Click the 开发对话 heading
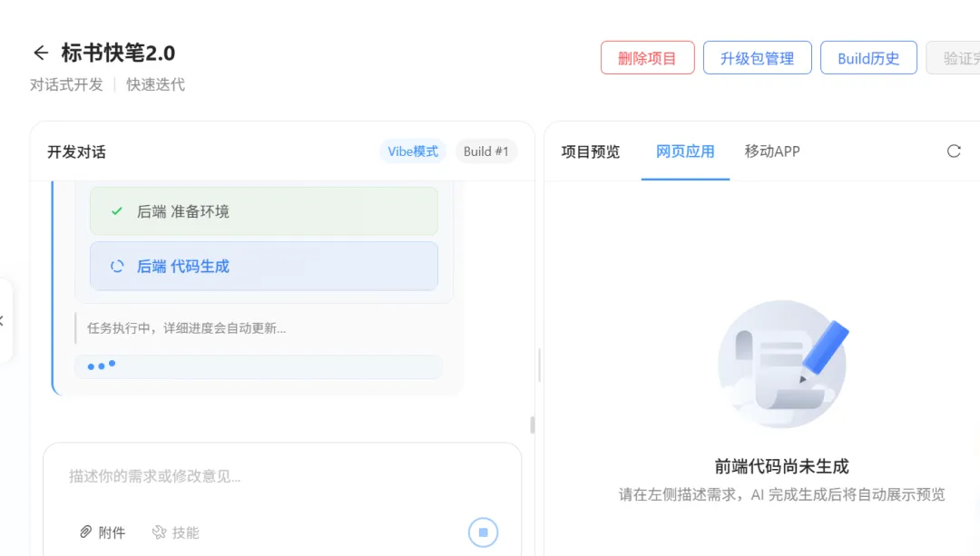The image size is (980, 556). [76, 151]
